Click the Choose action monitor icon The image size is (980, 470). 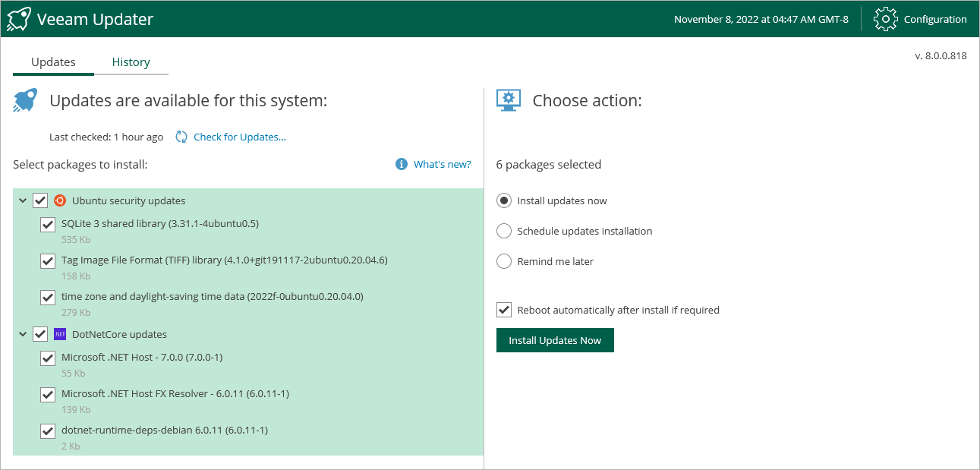pos(508,100)
